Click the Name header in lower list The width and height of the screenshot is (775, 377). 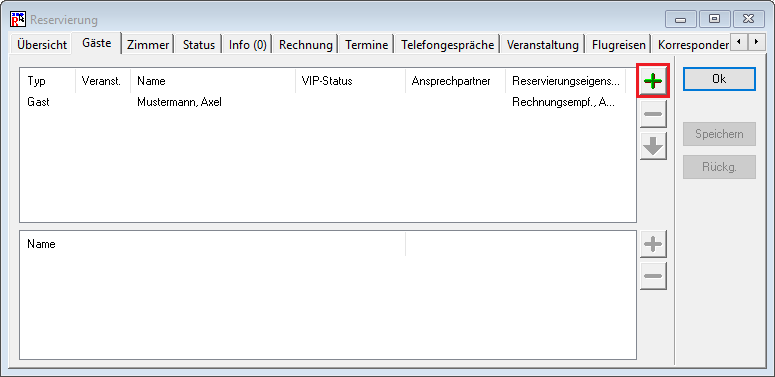click(213, 244)
